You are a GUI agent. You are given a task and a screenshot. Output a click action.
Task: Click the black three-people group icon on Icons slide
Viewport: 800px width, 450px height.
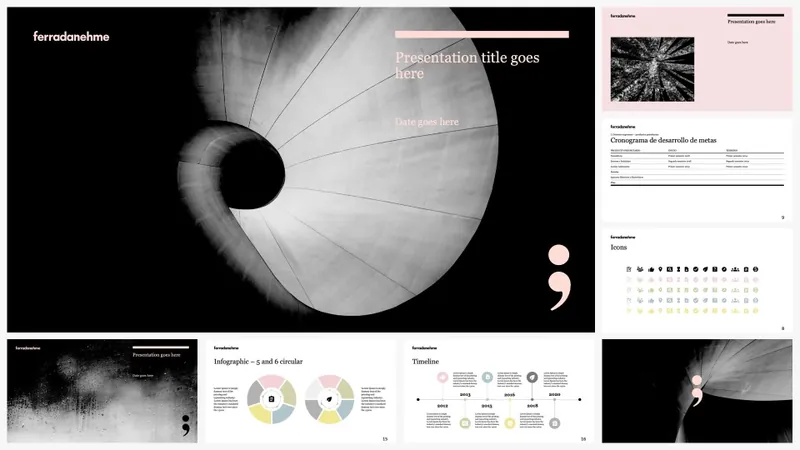(x=735, y=269)
